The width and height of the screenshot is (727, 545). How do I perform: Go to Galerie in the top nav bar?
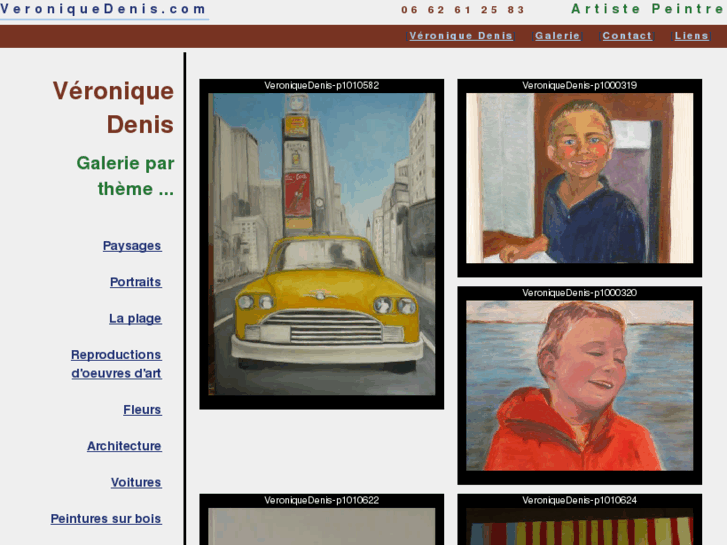click(x=557, y=36)
